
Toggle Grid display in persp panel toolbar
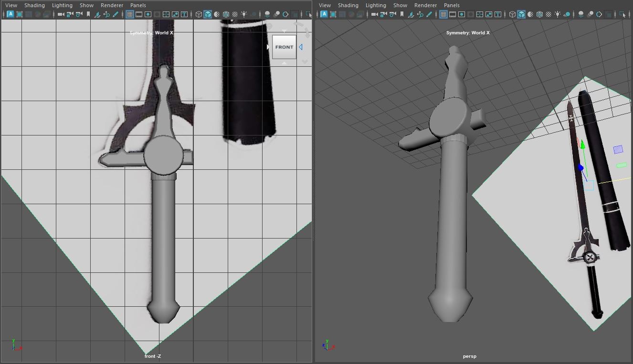coord(443,14)
